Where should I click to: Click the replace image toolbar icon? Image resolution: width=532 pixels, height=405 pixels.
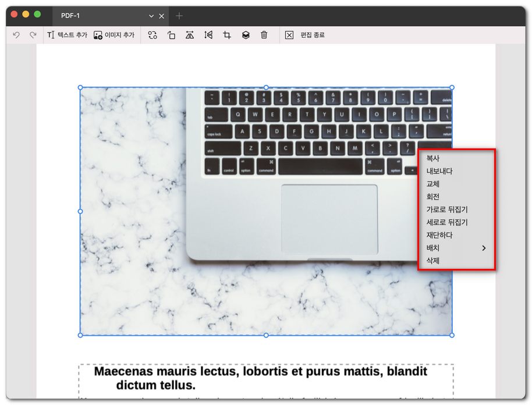click(x=152, y=35)
